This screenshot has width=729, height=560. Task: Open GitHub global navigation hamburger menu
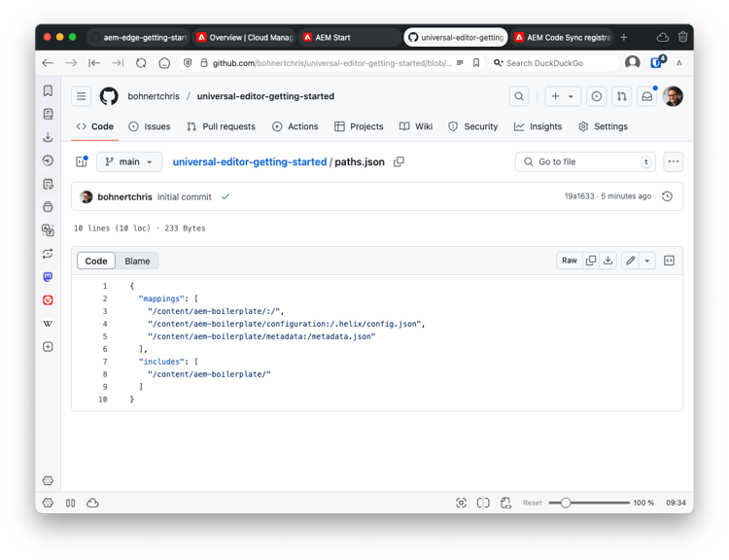[81, 96]
